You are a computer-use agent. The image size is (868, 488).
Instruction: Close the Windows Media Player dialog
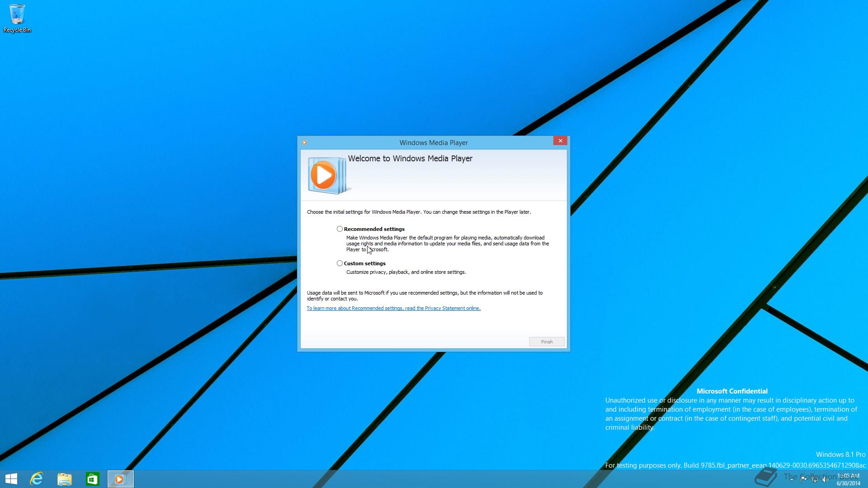560,141
